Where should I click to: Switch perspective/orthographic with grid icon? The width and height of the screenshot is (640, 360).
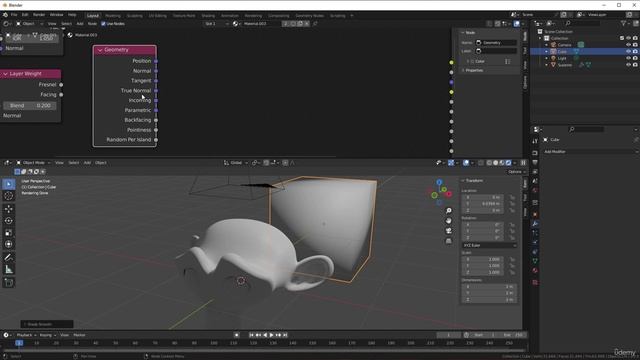[449, 241]
